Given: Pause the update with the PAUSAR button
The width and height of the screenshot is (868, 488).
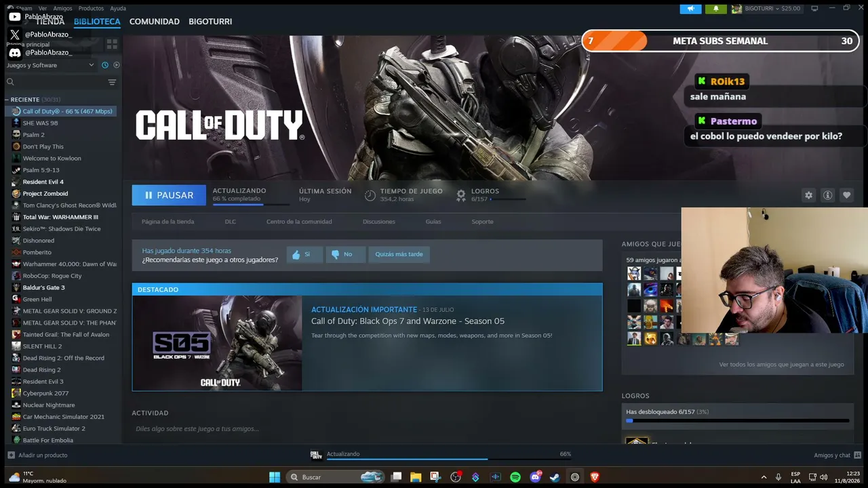Looking at the screenshot, I should pyautogui.click(x=169, y=195).
